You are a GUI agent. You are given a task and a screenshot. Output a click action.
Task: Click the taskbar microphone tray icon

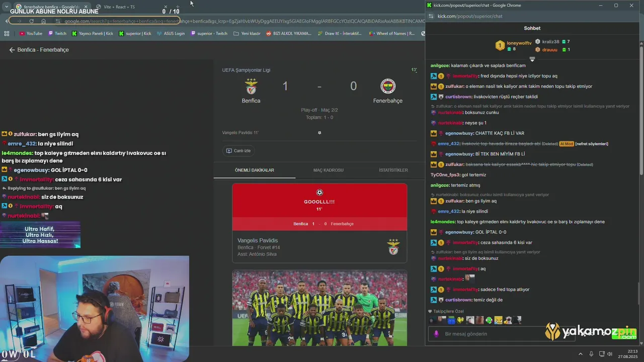[x=591, y=354]
